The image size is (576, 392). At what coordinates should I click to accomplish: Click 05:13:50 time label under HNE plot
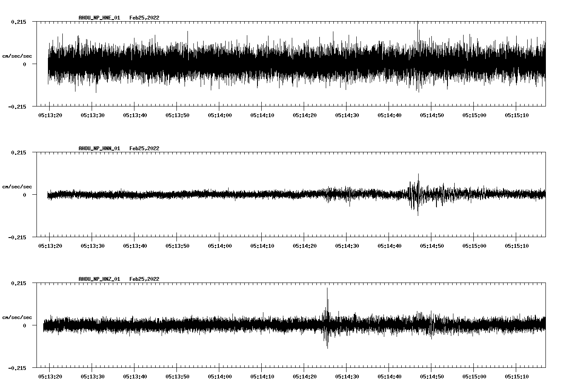177,115
